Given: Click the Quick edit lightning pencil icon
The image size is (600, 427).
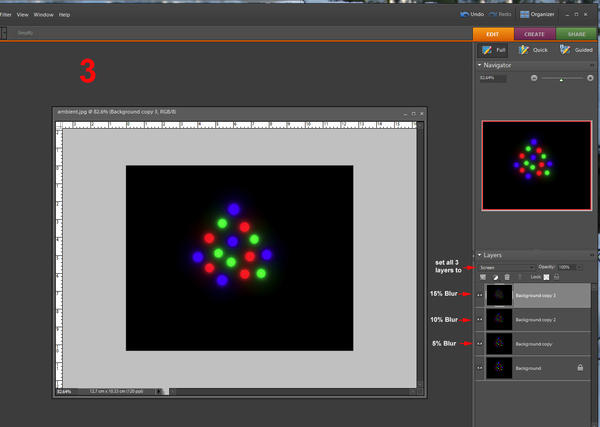Looking at the screenshot, I should [x=523, y=50].
